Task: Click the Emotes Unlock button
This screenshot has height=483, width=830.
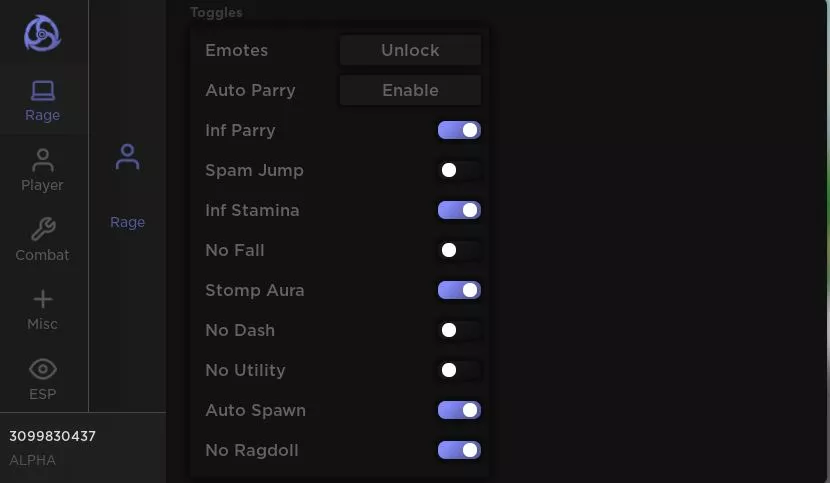Action: click(410, 50)
